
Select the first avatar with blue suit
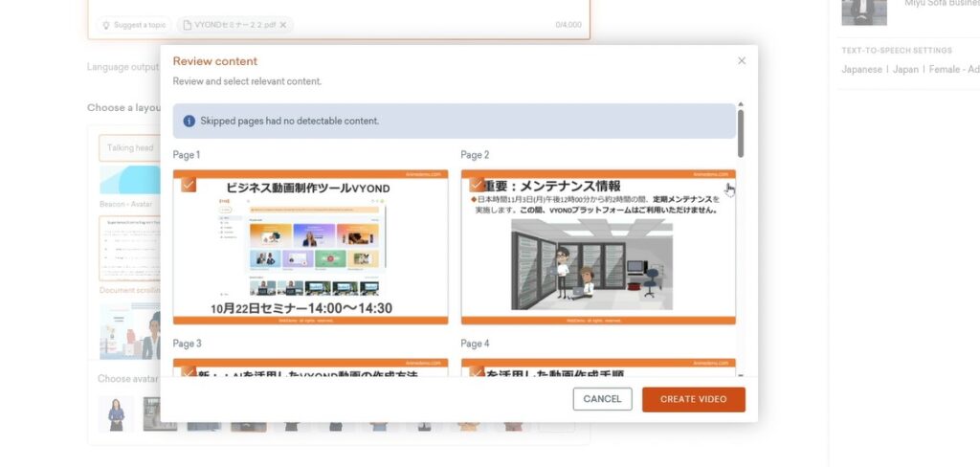click(x=116, y=414)
